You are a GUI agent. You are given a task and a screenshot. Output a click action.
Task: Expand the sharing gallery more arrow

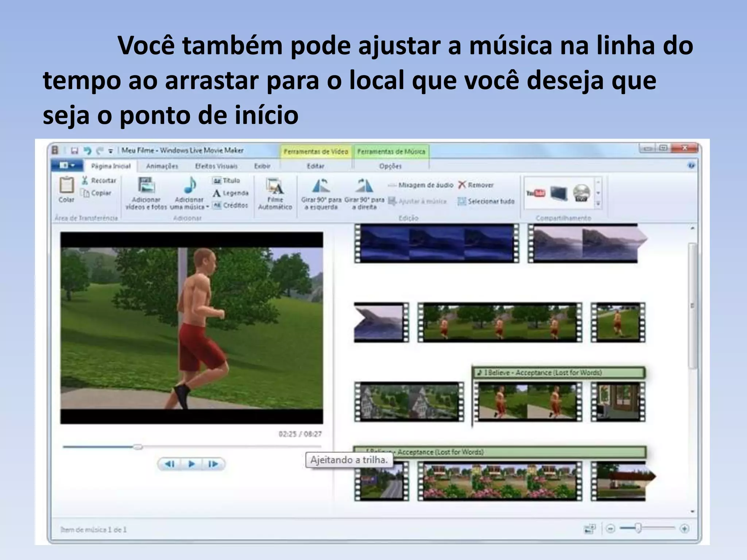click(598, 204)
